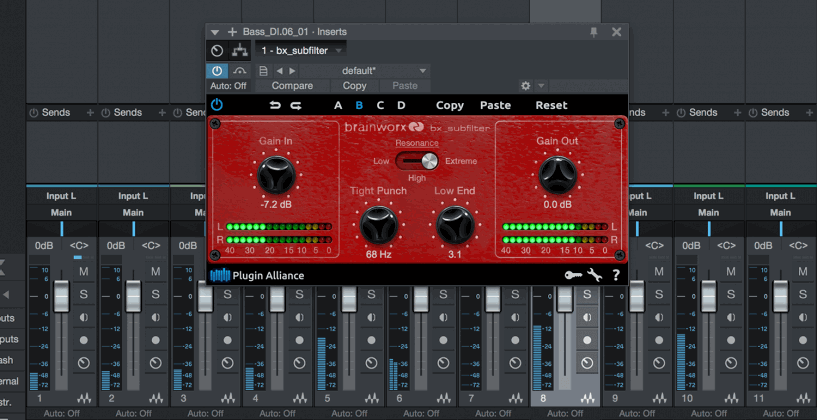
Task: Toggle the insert bypass curve button
Action: coord(240,71)
